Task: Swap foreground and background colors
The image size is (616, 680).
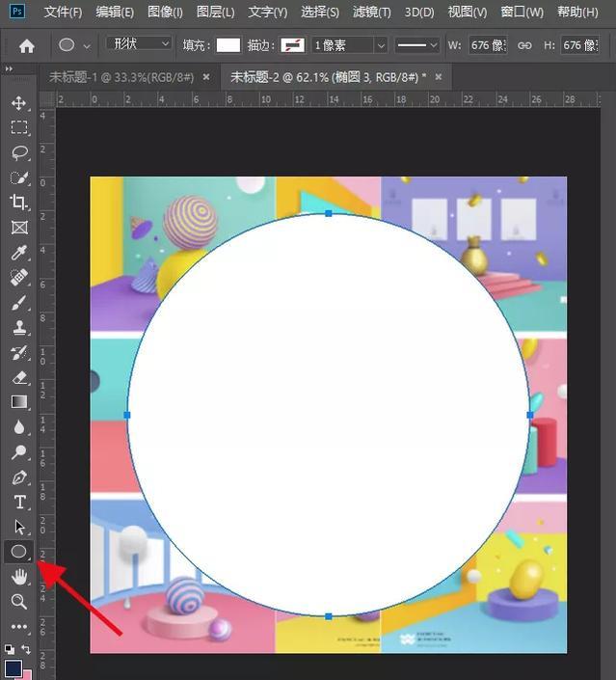Action: tap(26, 649)
